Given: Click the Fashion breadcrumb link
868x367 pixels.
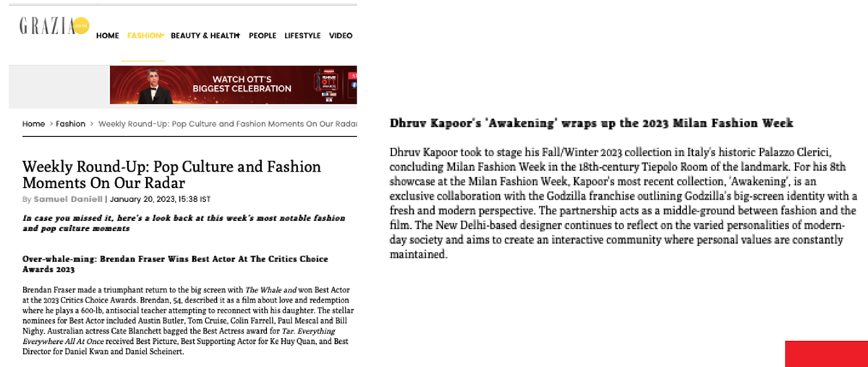Looking at the screenshot, I should 71,124.
